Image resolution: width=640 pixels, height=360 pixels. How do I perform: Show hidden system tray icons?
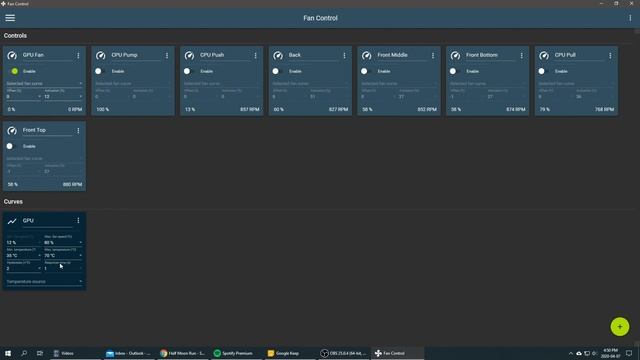(x=571, y=353)
